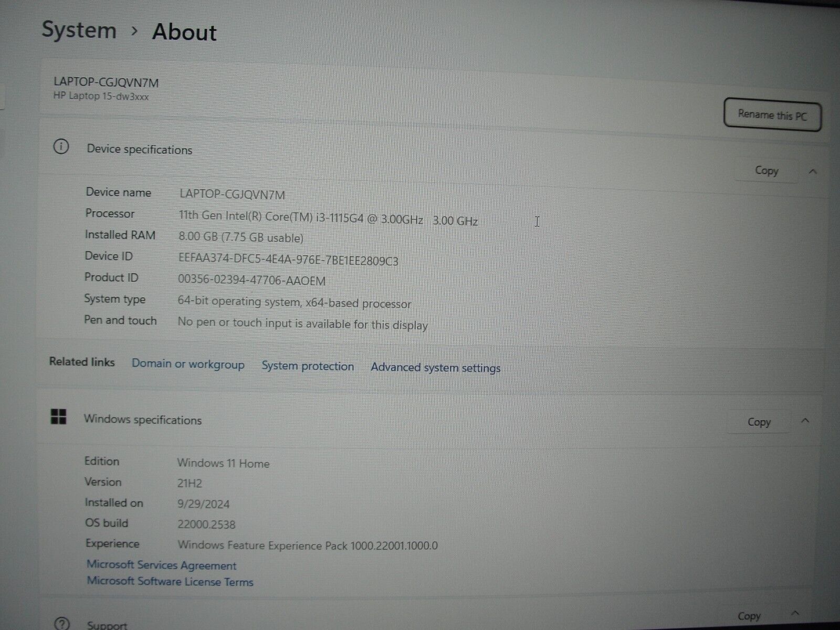Collapse the Device specifications section chevron
Viewport: 840px width, 630px height.
(813, 172)
